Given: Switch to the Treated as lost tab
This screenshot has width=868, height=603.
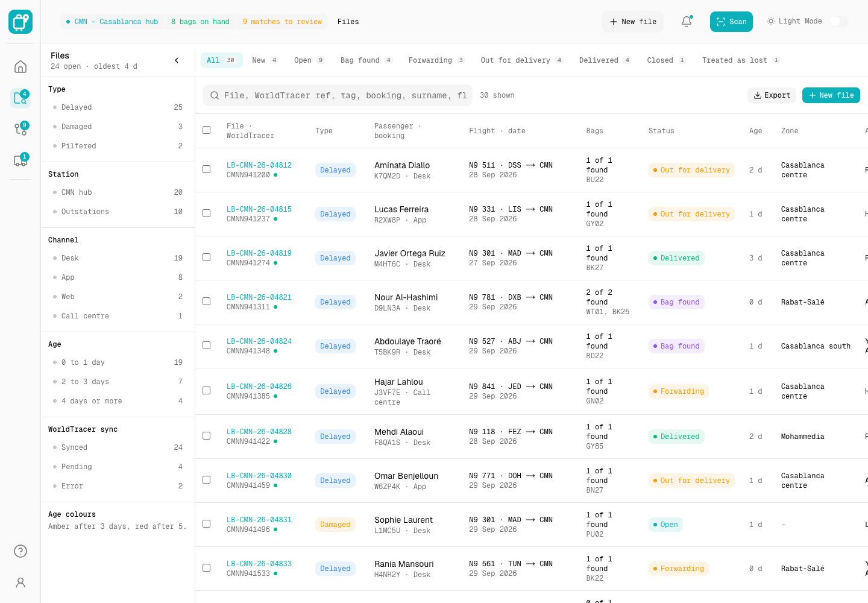Looking at the screenshot, I should (x=741, y=60).
